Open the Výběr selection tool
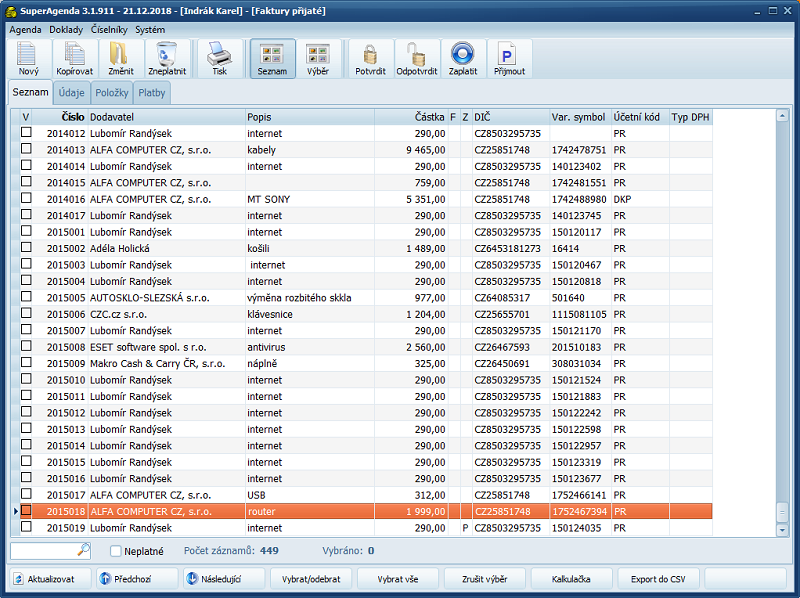800x598 pixels. pos(318,59)
